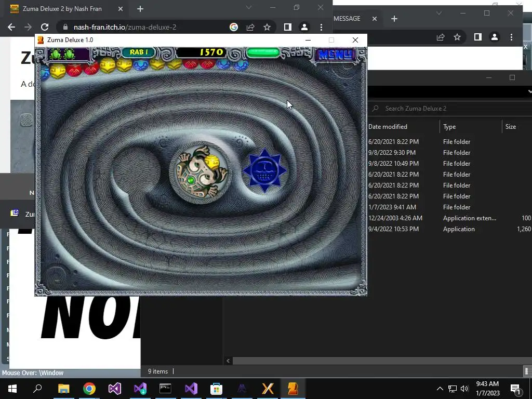This screenshot has width=532, height=399.
Task: Open Visual Studio icon beside Microsoft Store icon
Action: tap(191, 388)
